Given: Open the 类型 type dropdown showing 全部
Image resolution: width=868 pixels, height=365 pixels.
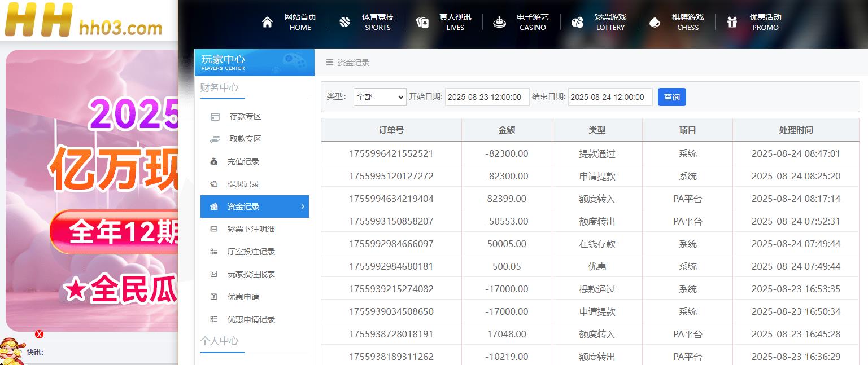Looking at the screenshot, I should [380, 96].
